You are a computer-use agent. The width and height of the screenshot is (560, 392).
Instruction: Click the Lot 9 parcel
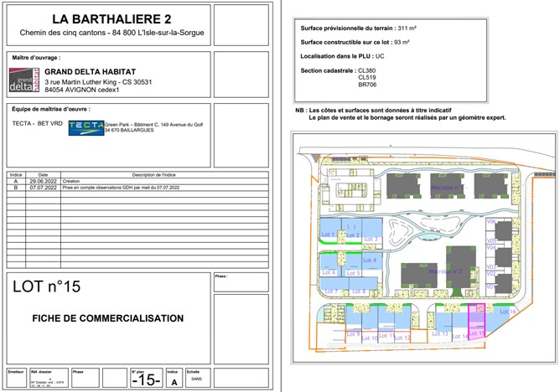[353, 333]
